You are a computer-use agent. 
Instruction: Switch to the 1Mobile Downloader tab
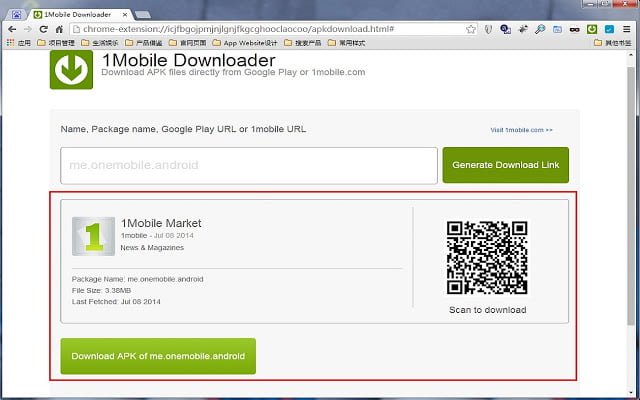(80, 15)
